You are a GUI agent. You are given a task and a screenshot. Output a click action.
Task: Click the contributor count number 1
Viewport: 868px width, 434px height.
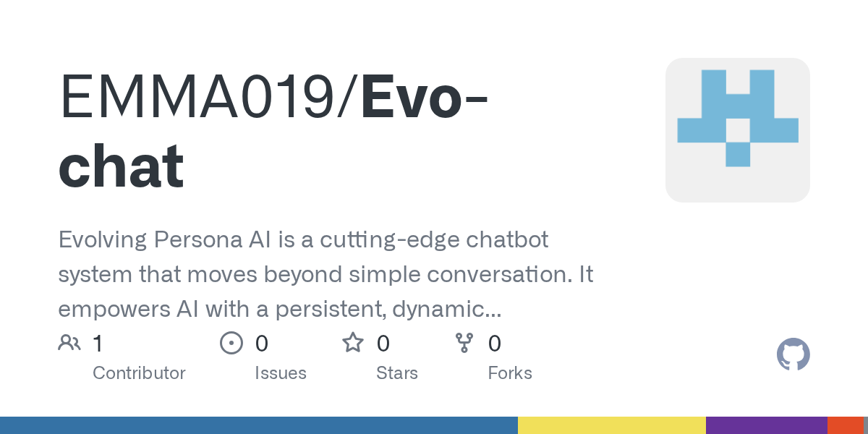(x=98, y=344)
